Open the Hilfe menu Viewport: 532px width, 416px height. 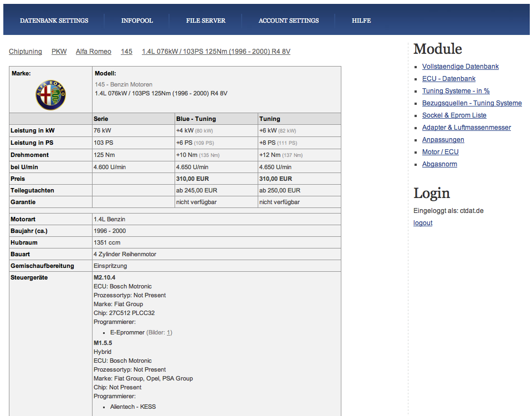[361, 21]
